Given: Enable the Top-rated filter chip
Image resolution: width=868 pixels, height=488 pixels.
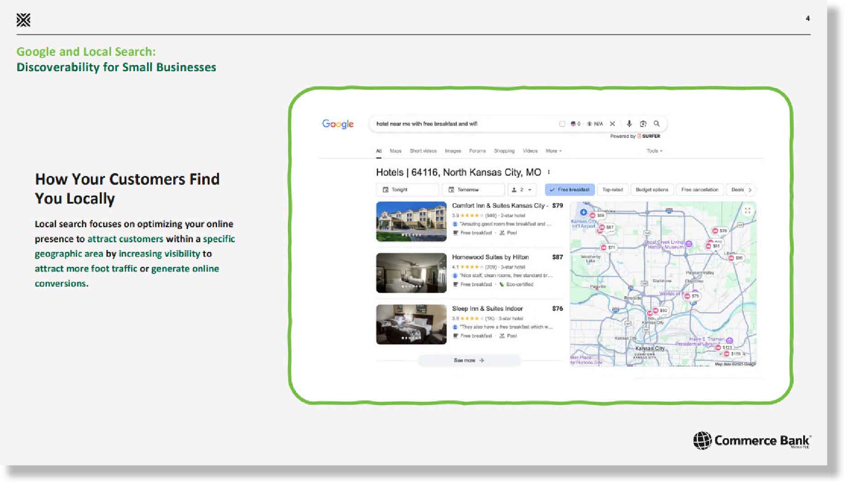Looking at the screenshot, I should coord(612,190).
